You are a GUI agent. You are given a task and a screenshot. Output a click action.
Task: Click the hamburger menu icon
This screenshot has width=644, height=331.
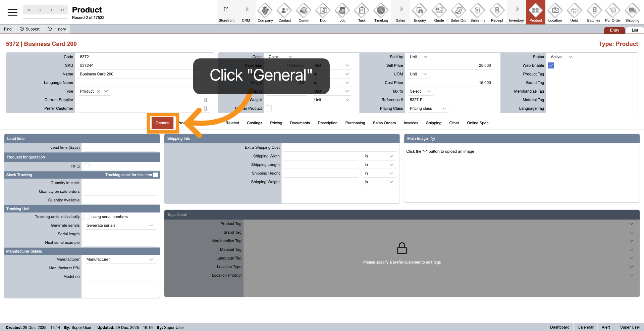coord(12,12)
